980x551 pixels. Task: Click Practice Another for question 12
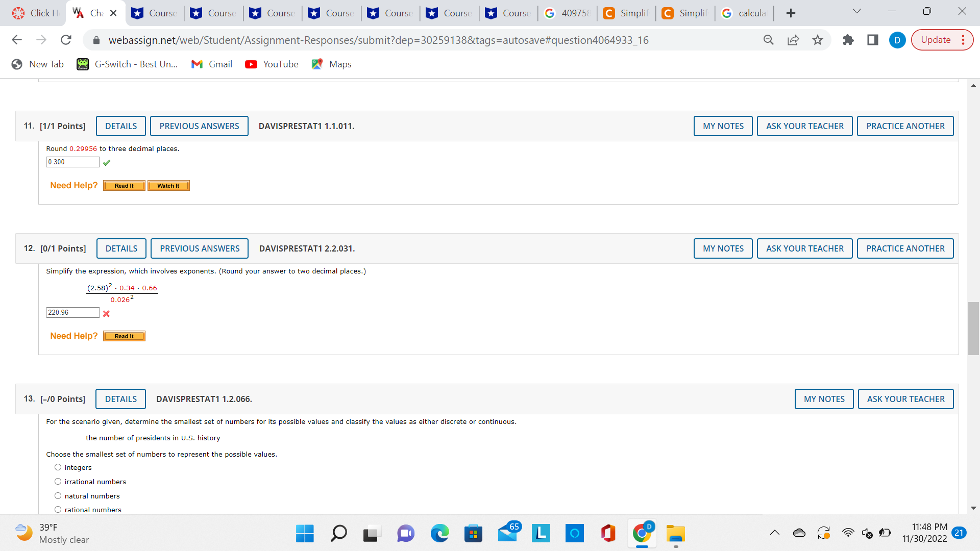pyautogui.click(x=905, y=248)
